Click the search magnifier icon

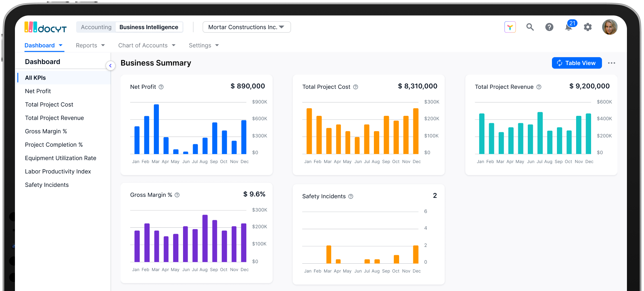click(x=530, y=27)
